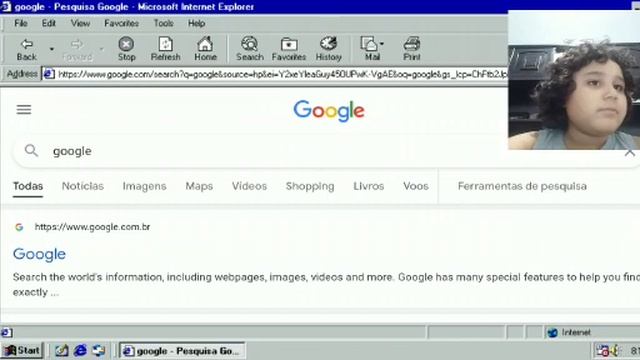Click the webcam video overlay thumbnail
This screenshot has width=640, height=360.
pos(574,80)
